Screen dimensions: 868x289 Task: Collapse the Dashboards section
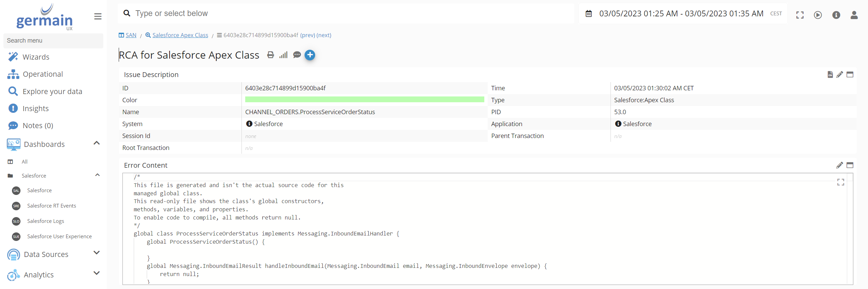coord(97,143)
